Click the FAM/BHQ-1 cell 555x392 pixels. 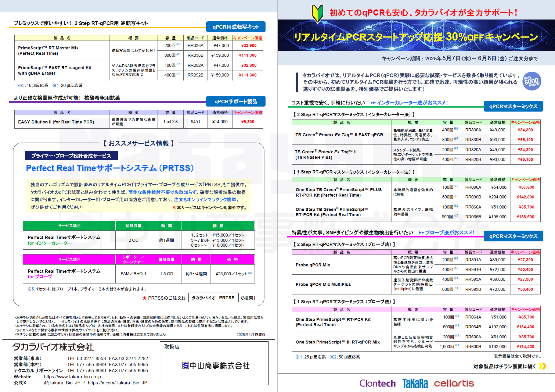point(133,274)
